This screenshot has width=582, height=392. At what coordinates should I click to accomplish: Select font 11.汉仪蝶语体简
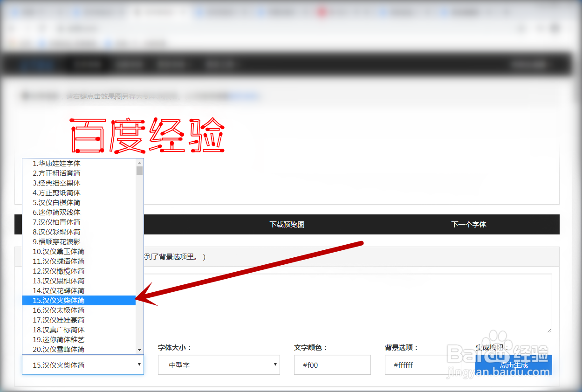click(x=79, y=261)
